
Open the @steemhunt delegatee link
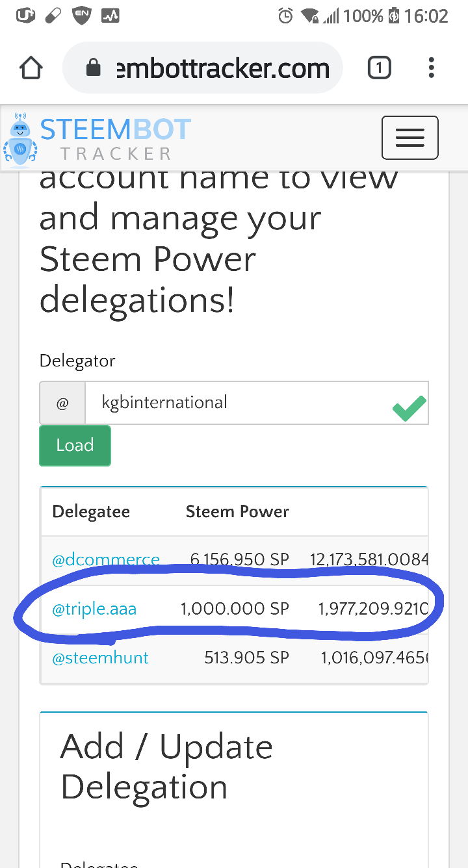point(100,658)
